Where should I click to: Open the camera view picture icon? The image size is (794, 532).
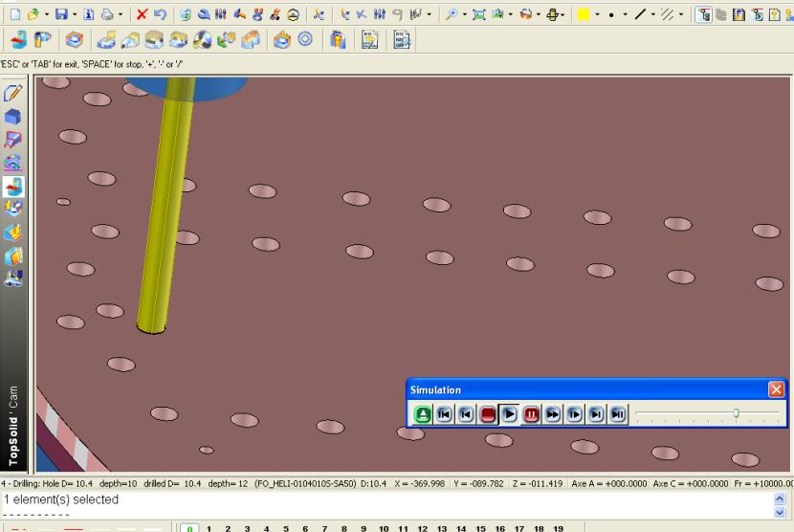pos(498,14)
